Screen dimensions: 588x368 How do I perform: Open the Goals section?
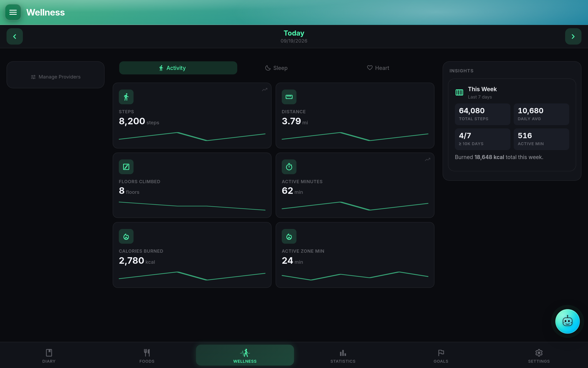[x=441, y=356]
